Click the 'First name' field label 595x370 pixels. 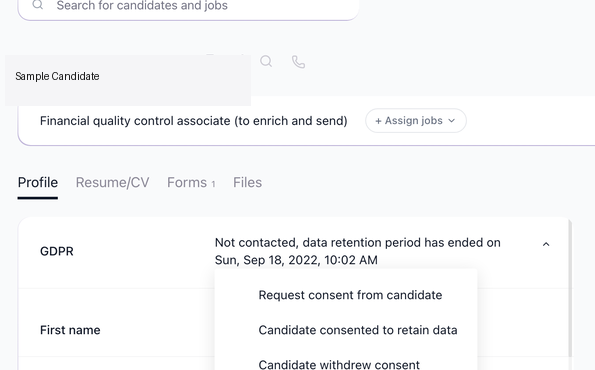(x=70, y=330)
